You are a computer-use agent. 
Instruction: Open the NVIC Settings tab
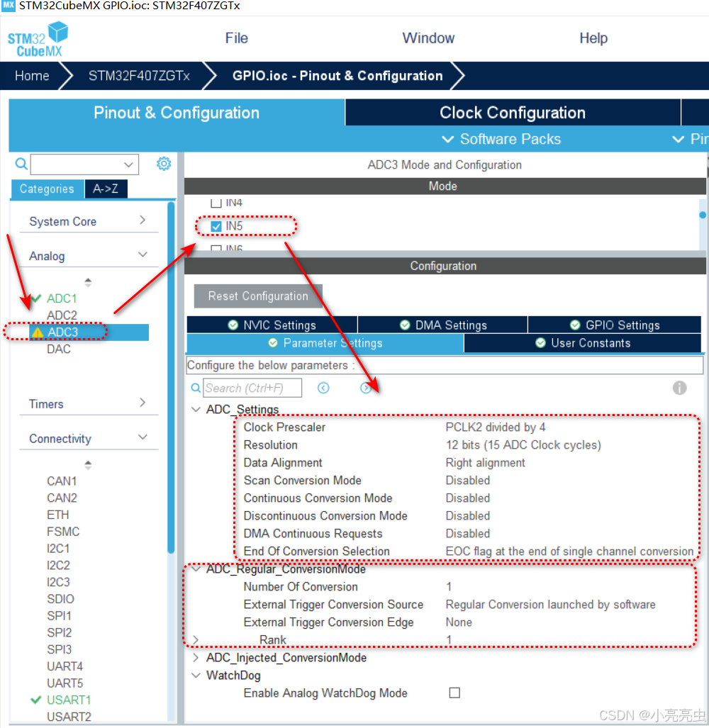[x=272, y=325]
